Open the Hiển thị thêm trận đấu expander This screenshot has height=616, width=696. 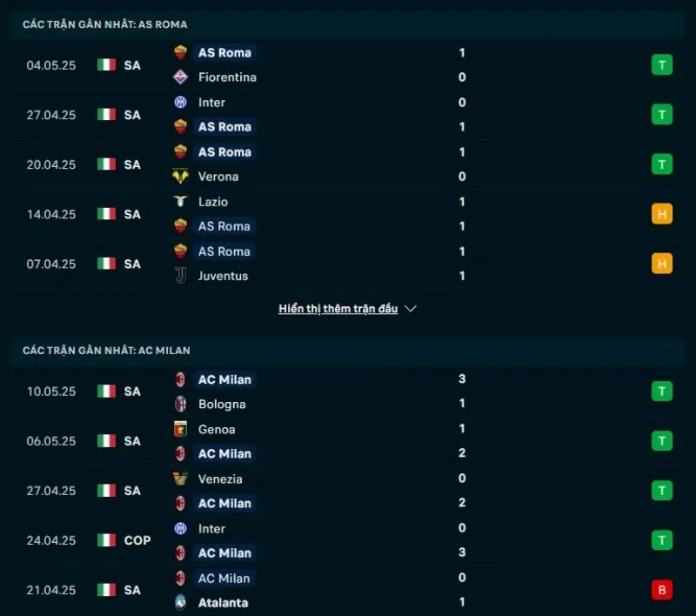(x=338, y=308)
